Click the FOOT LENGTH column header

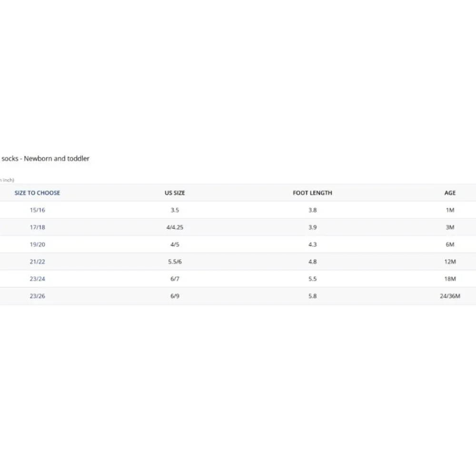pos(312,193)
